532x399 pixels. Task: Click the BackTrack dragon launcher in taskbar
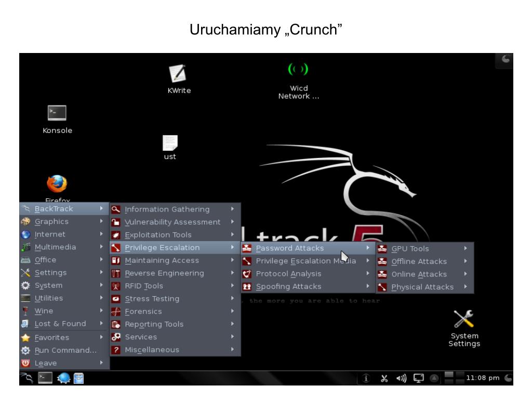click(27, 378)
